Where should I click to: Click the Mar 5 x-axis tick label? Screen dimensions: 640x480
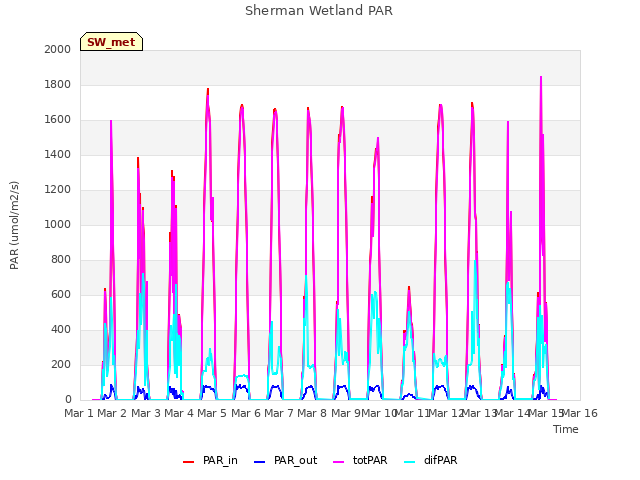tap(212, 413)
